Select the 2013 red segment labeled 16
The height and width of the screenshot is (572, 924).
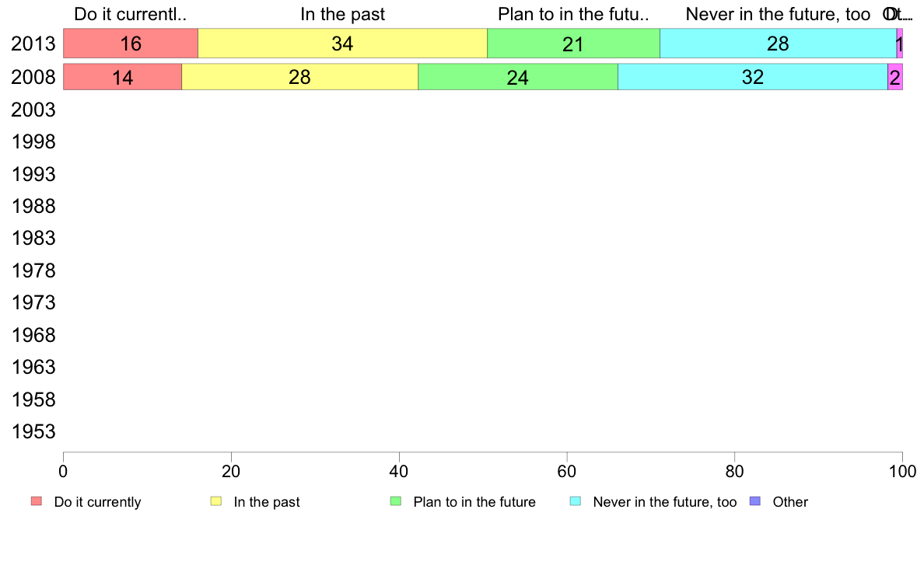coord(131,43)
